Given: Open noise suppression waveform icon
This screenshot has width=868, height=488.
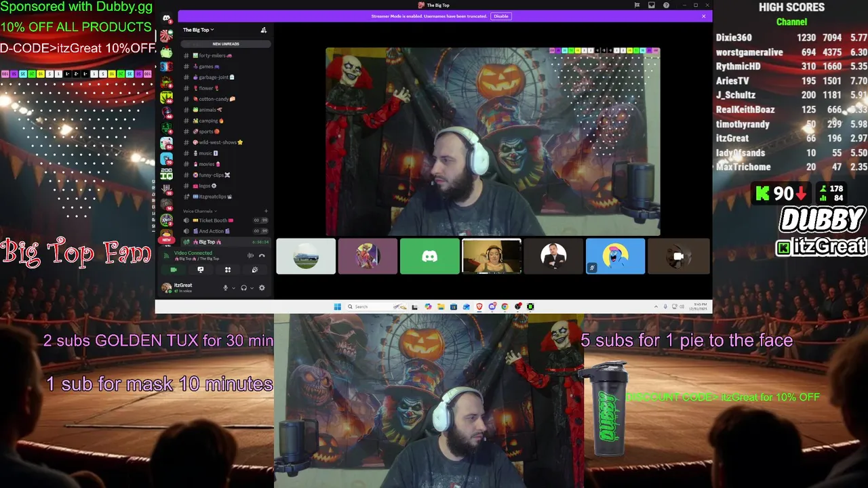Looking at the screenshot, I should 250,256.
